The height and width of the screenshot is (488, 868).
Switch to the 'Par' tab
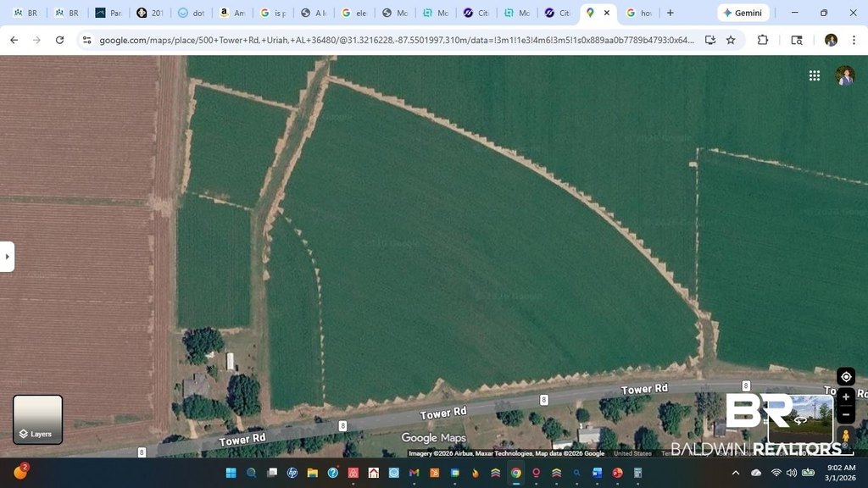109,13
